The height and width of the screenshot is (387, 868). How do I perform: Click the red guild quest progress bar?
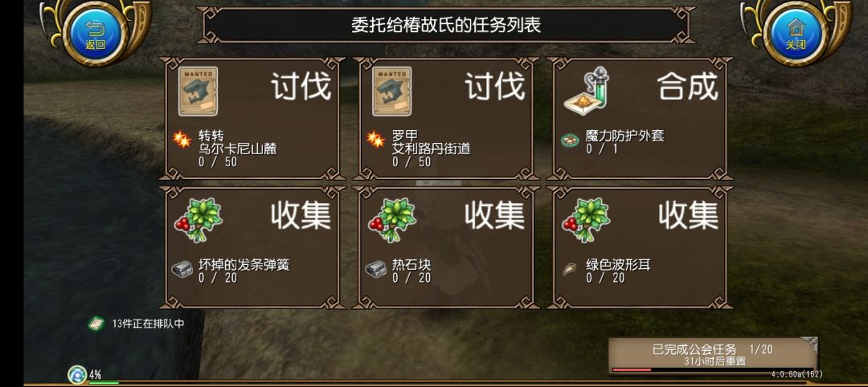(632, 370)
